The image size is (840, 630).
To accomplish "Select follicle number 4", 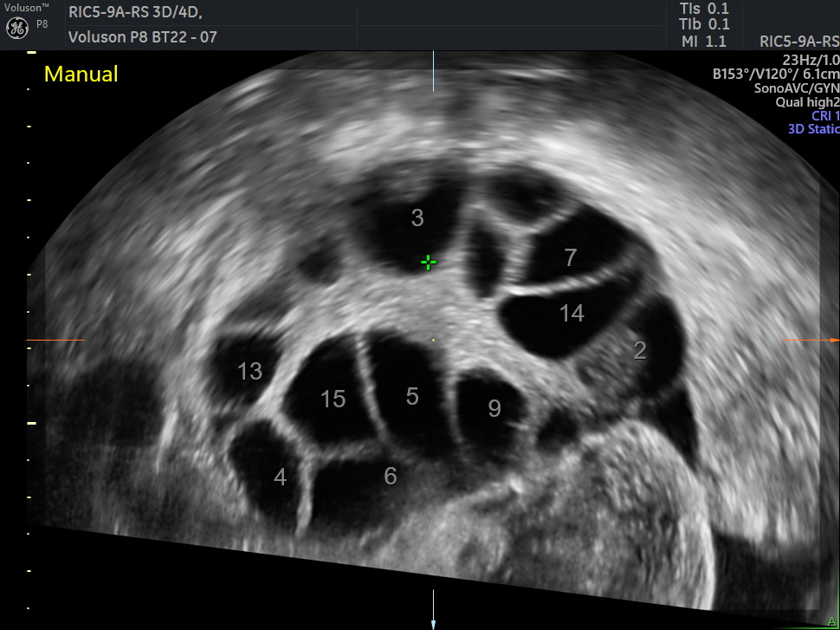I will 280,477.
